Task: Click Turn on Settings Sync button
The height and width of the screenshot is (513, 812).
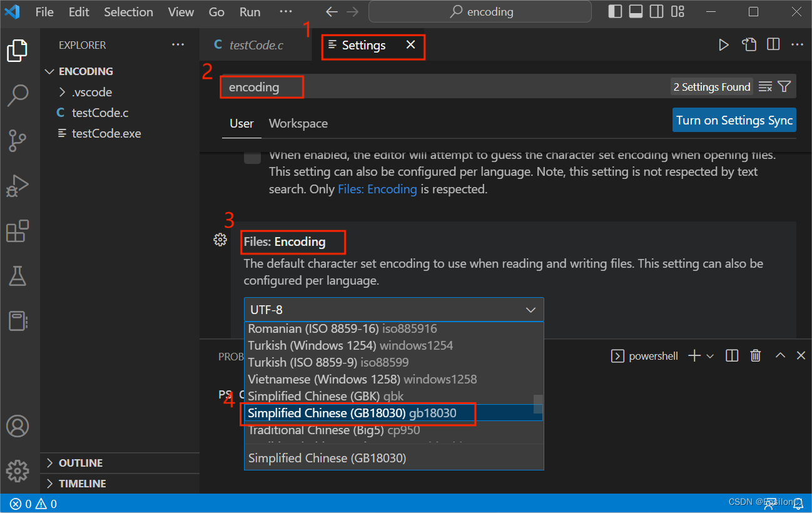Action: tap(734, 120)
